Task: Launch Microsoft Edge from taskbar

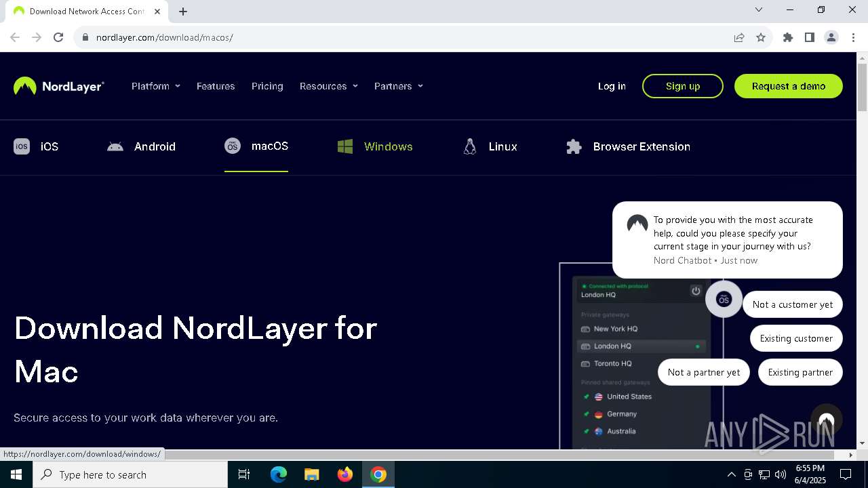Action: coord(279,474)
